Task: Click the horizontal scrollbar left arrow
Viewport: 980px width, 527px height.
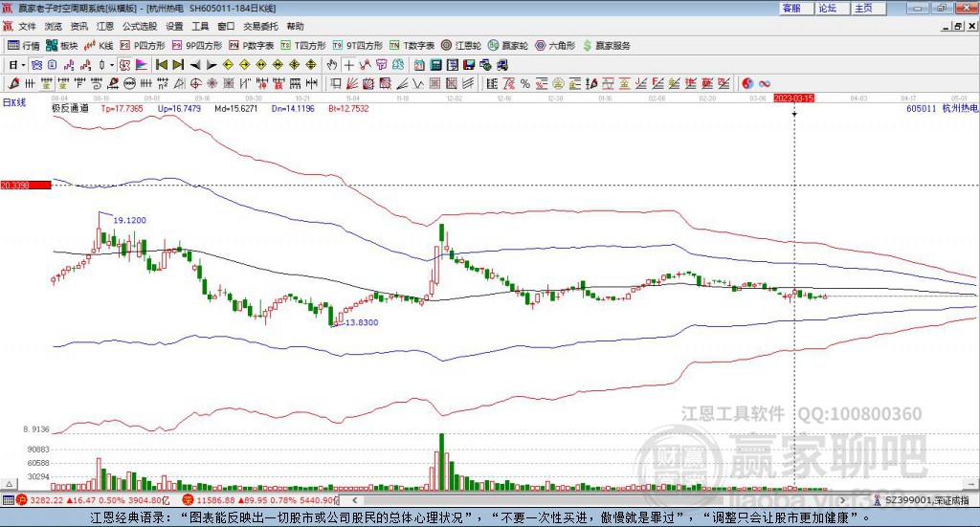Action: (354, 500)
